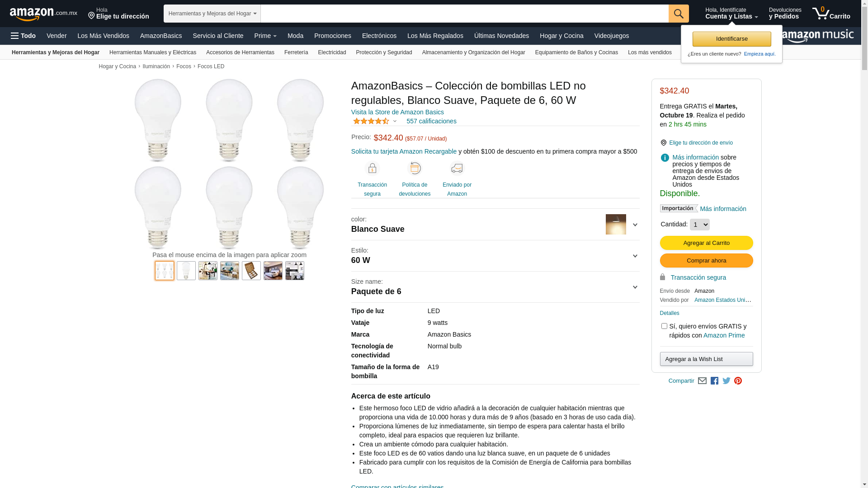Expand the Estilo 60 W selector
This screenshot has width=868, height=488.
635,256
